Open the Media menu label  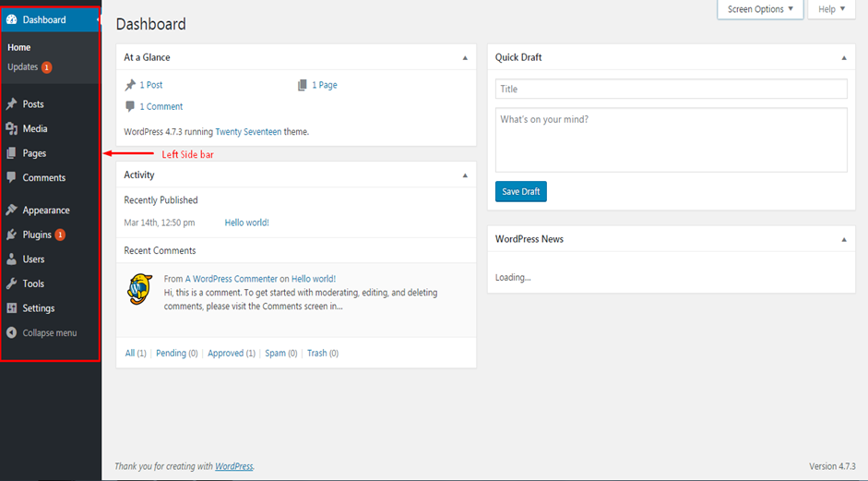[x=35, y=128]
